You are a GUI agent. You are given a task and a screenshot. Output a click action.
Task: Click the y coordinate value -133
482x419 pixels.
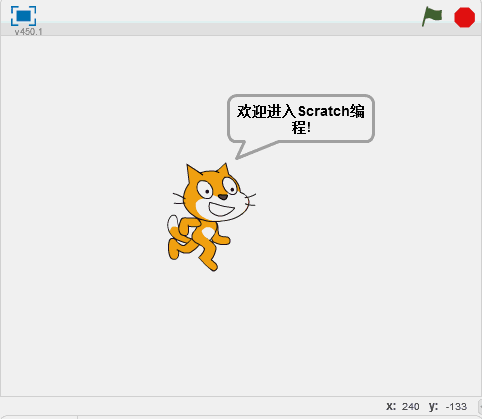(456, 406)
